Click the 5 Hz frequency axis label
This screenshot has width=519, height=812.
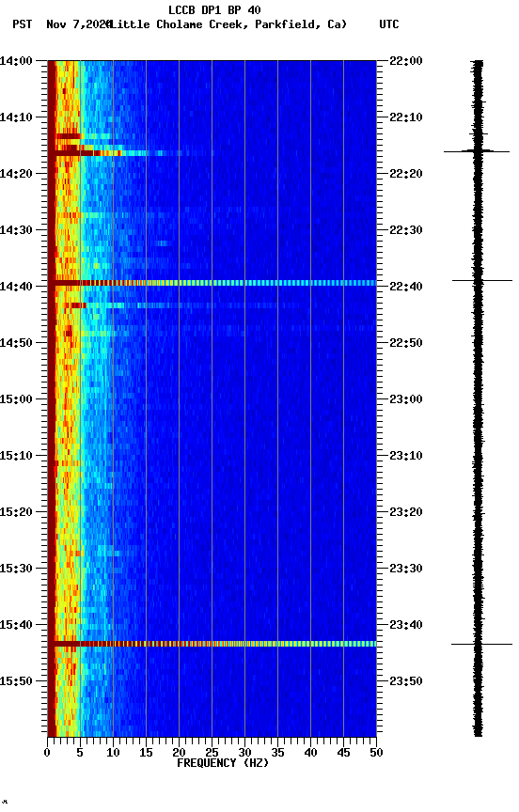point(80,753)
